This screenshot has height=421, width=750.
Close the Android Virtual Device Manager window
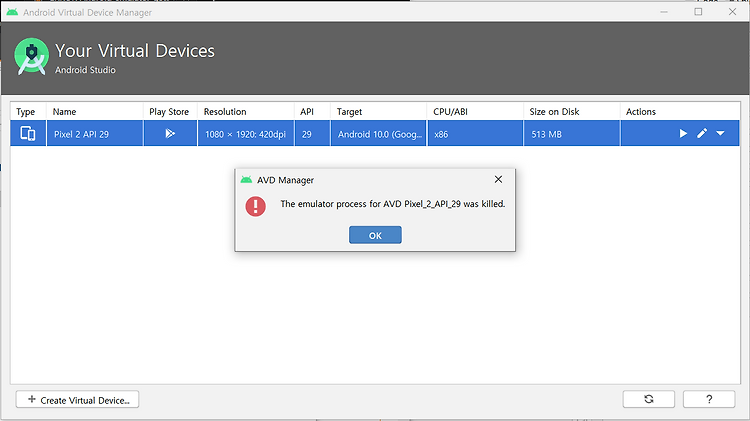click(x=732, y=12)
